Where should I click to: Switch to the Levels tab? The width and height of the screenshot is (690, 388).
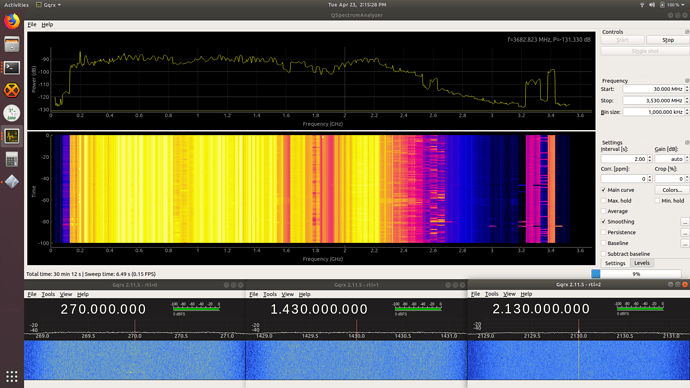642,263
